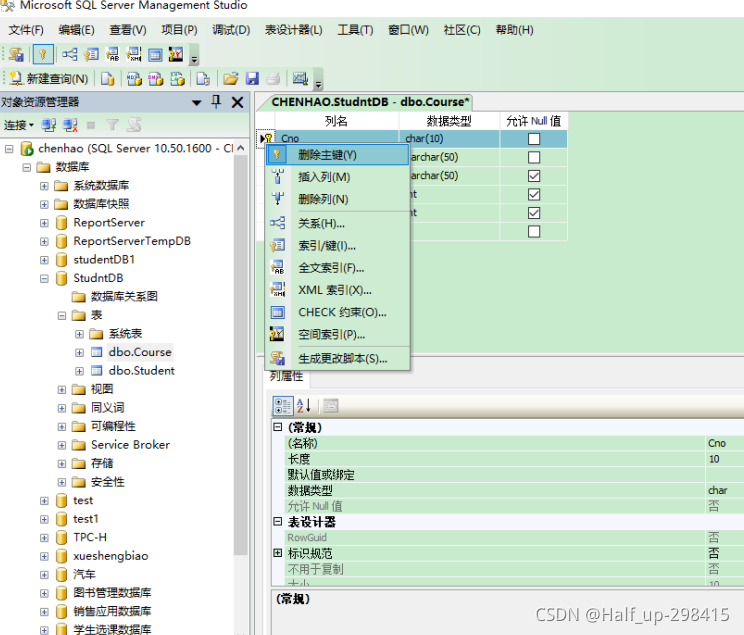Click the Open File folder icon
This screenshot has height=635, width=744.
click(231, 78)
